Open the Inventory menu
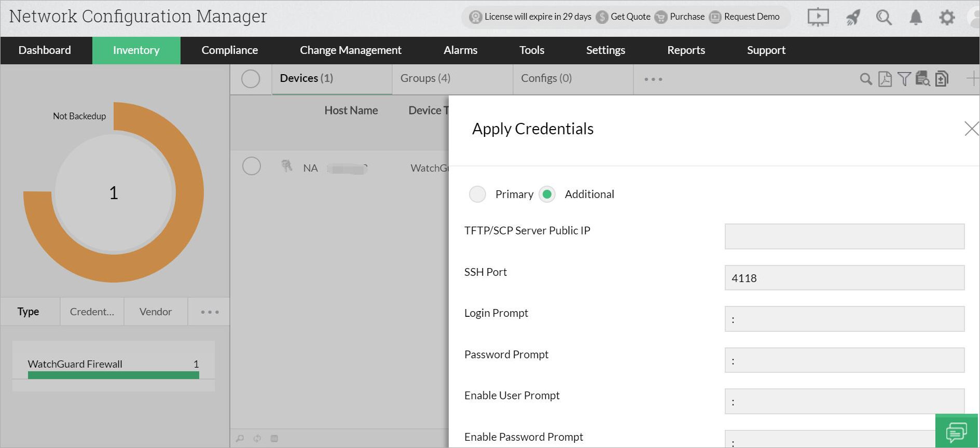Screen dimensions: 980x448 click(x=136, y=50)
